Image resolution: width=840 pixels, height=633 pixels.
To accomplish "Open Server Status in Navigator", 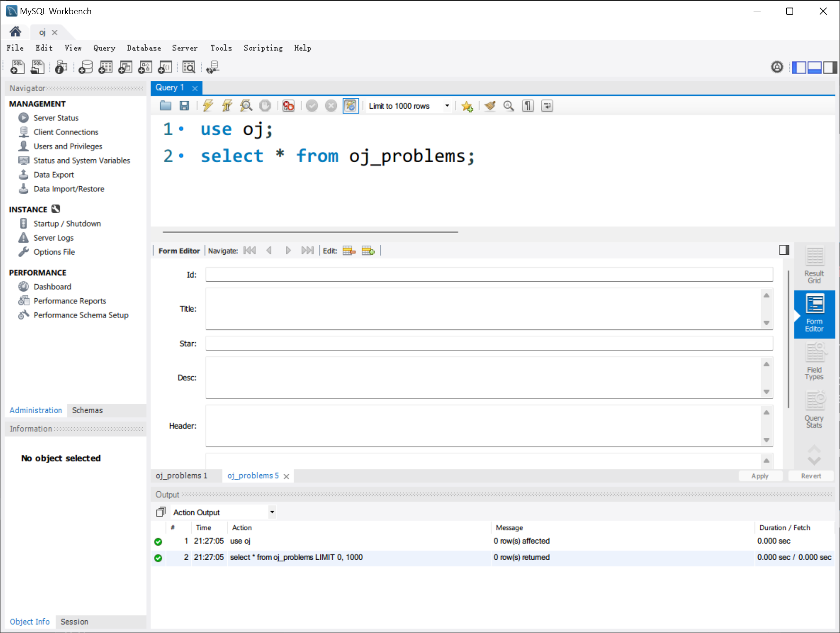I will (x=56, y=118).
